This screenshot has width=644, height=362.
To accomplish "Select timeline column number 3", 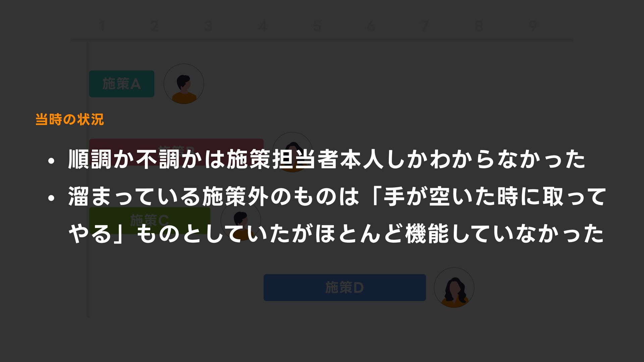I will [x=208, y=26].
